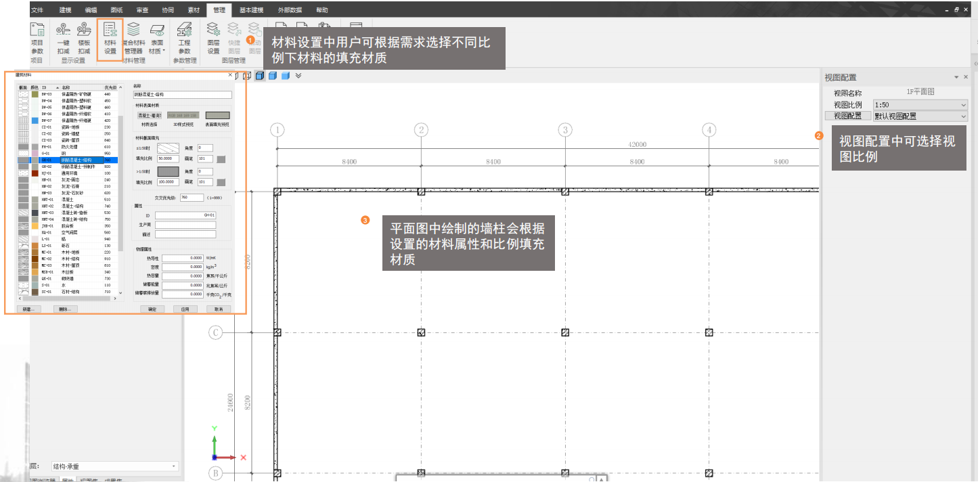
Task: Open the 帮助 tab
Action: pos(322,10)
